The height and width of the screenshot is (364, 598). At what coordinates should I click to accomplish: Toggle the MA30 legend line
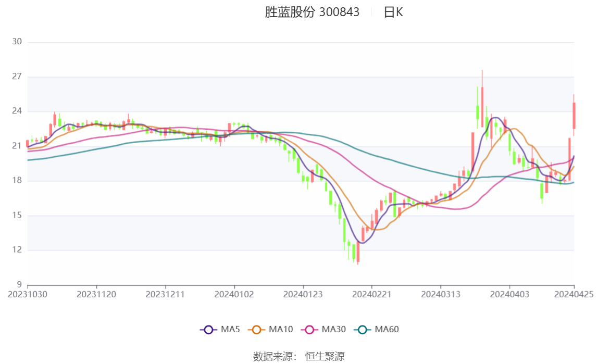pyautogui.click(x=323, y=329)
